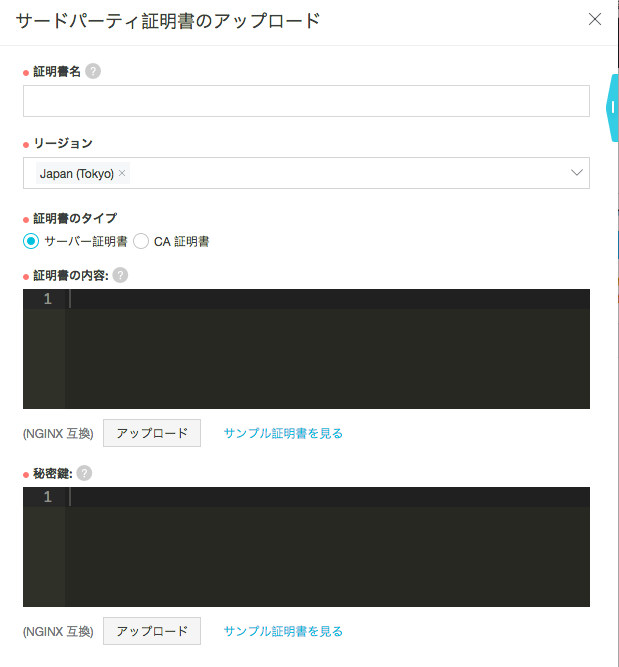Click アップロード button under 証明書の内容
Screen dimensions: 619x667
pos(152,433)
